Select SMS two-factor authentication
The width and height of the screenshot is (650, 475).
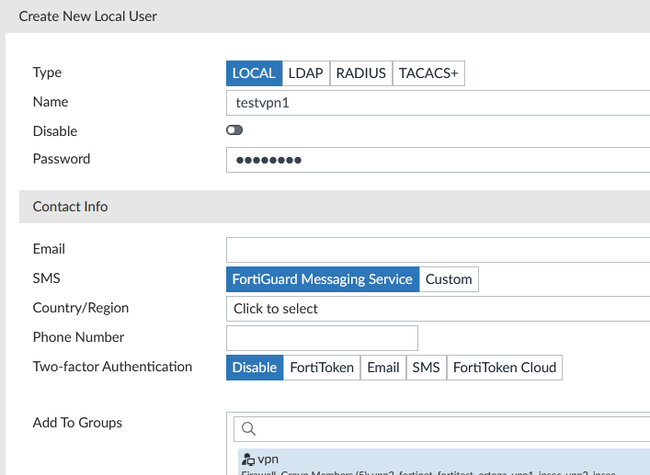pos(426,367)
